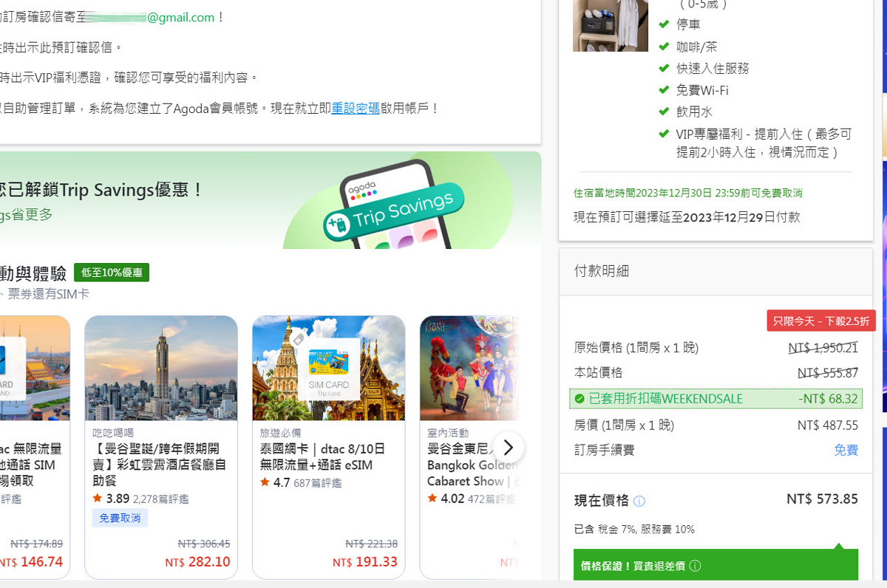Image resolution: width=887 pixels, height=588 pixels.
Task: Open Bangkok Golden Dome Cabaret Show card
Action: click(x=469, y=447)
